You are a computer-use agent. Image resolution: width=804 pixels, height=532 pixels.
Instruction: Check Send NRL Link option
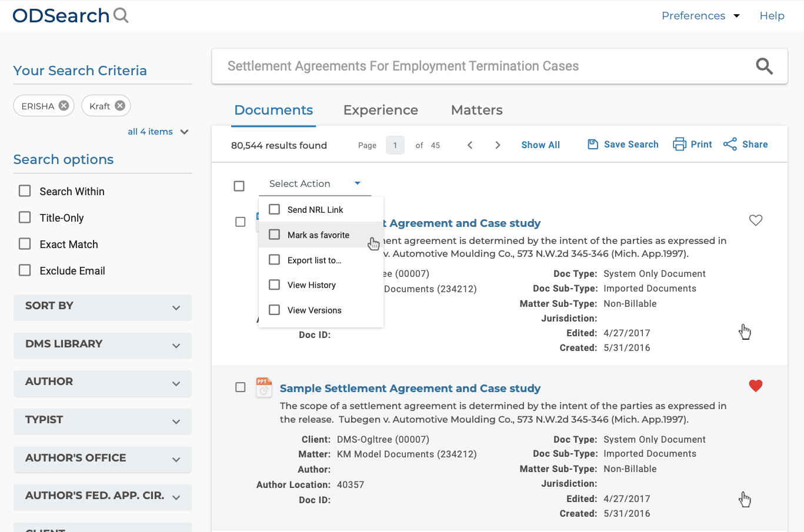pos(274,209)
